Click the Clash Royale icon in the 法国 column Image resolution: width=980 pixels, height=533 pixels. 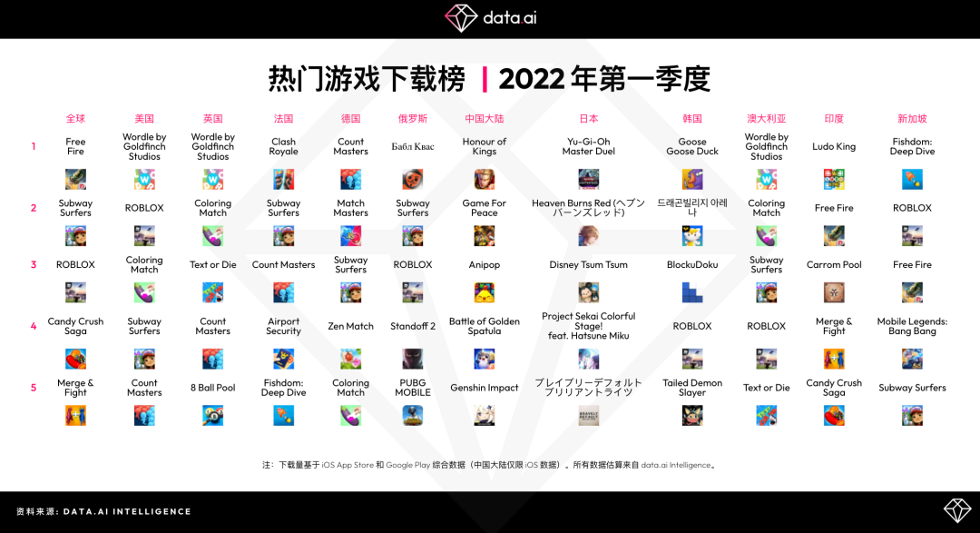tap(282, 179)
